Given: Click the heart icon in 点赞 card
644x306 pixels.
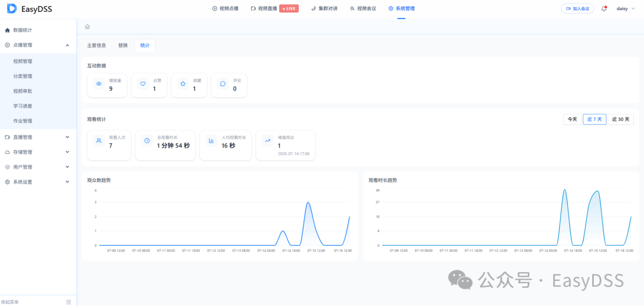Looking at the screenshot, I should coord(143,84).
